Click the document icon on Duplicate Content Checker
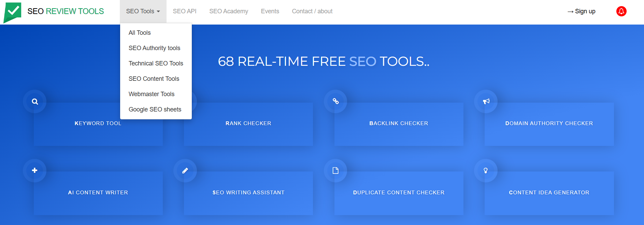 click(x=335, y=170)
